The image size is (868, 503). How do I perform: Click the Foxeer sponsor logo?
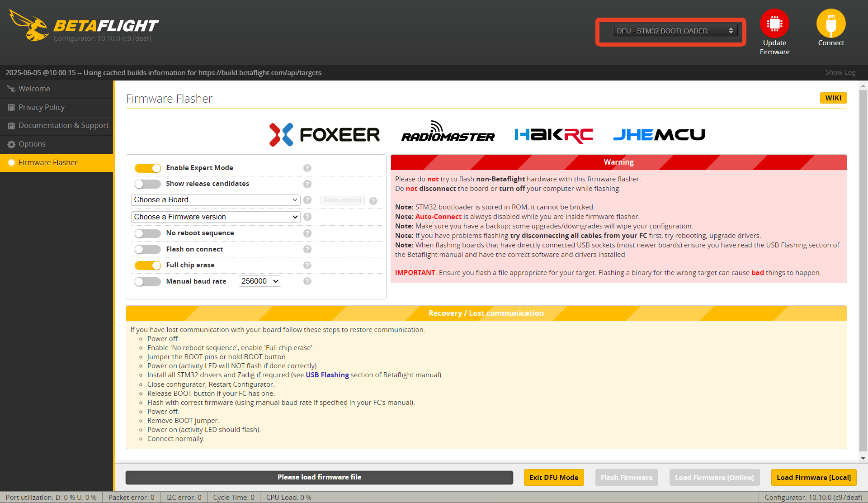[x=325, y=134]
